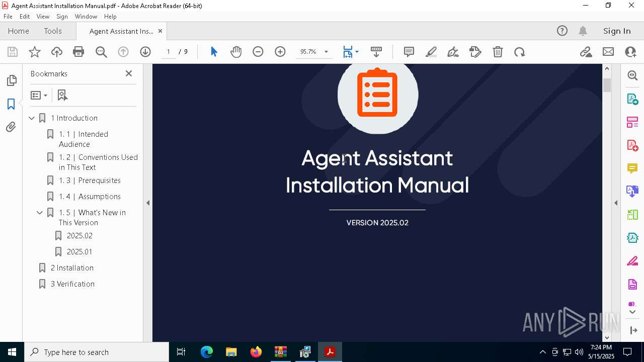Viewport: 644px width, 362px height.
Task: Open the Find text search tool
Action: click(x=101, y=52)
